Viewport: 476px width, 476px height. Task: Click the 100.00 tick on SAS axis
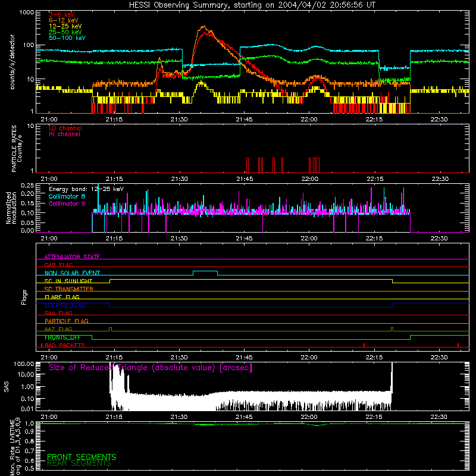click(24, 364)
